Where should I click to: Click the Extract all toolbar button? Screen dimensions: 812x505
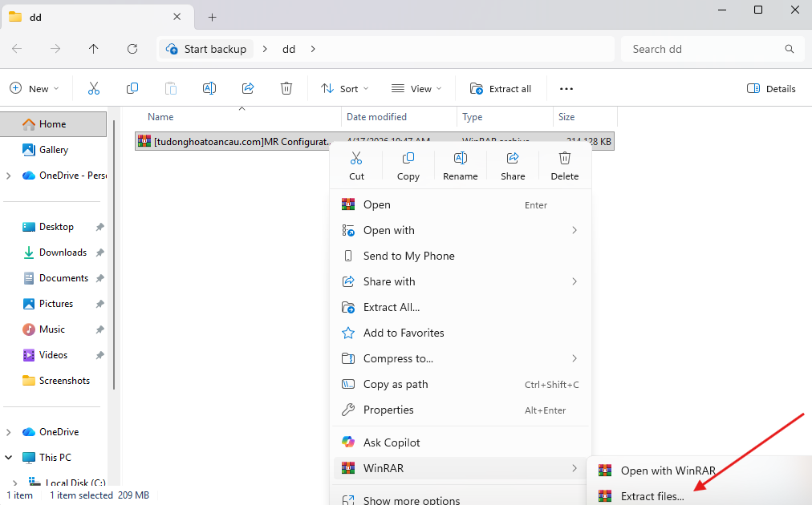[x=501, y=88]
